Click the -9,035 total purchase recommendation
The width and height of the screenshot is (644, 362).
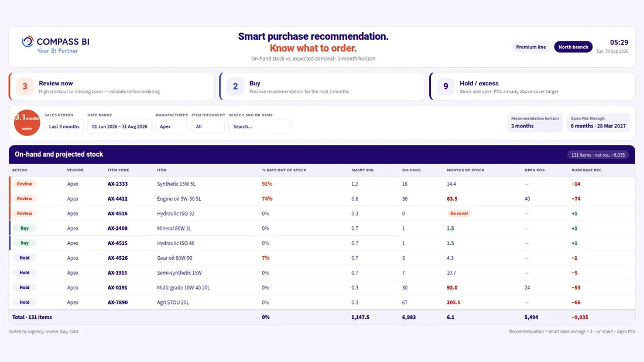(580, 318)
